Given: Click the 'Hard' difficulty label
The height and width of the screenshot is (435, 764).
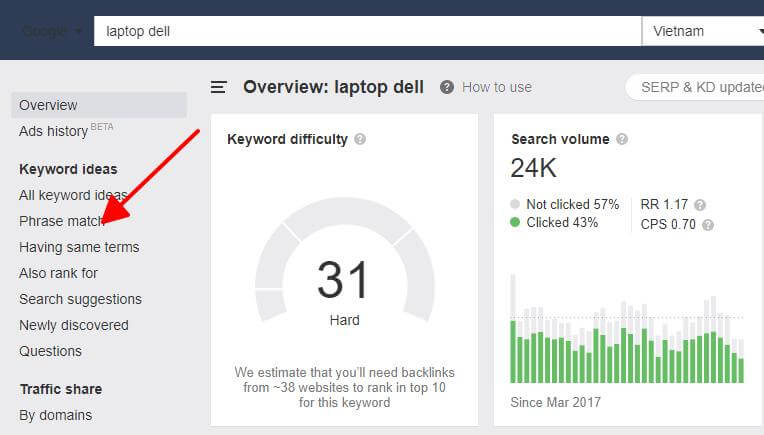Looking at the screenshot, I should click(344, 320).
